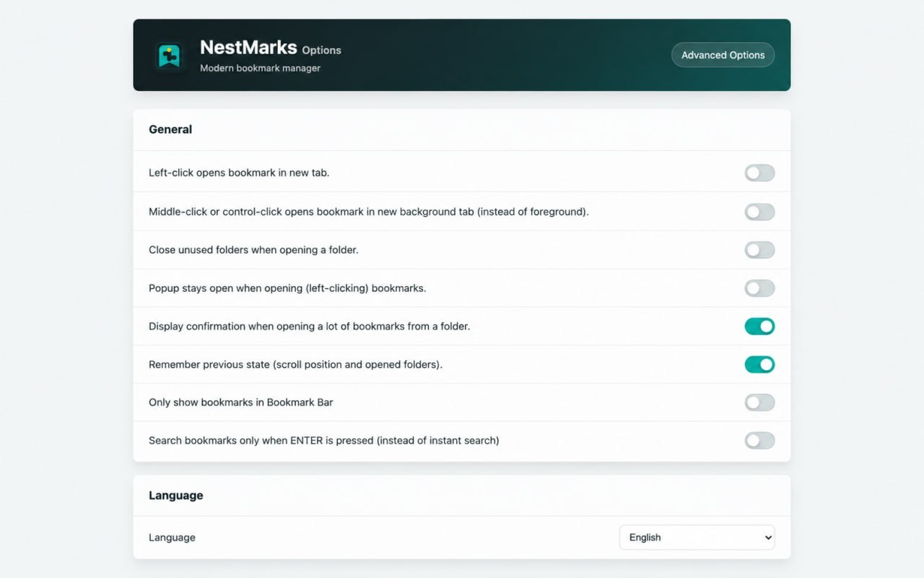This screenshot has height=578, width=924.
Task: Click the 'Only show bookmarks in Bookmark Bar' label
Action: point(241,402)
